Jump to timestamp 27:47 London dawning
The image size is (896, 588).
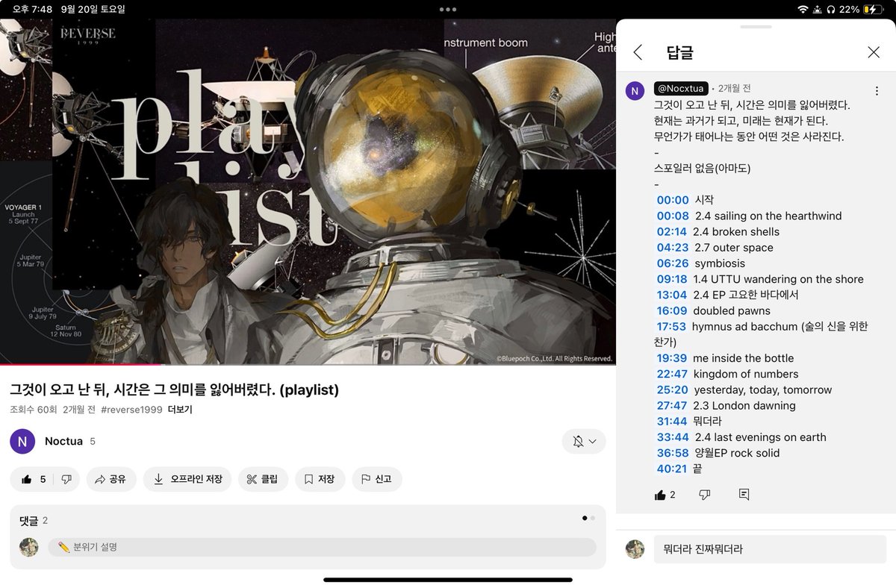click(x=672, y=405)
